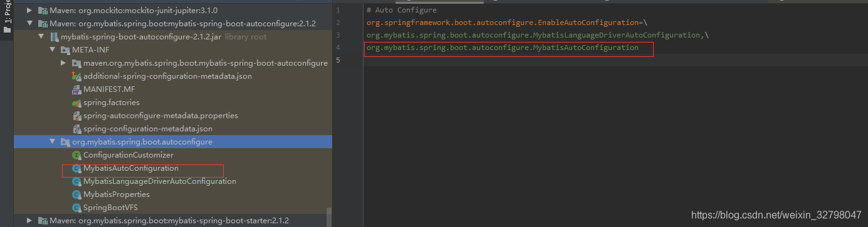This screenshot has width=868, height=227.
Task: Click the spring-autoconfigure-metadata.properties file icon
Action: (x=76, y=116)
